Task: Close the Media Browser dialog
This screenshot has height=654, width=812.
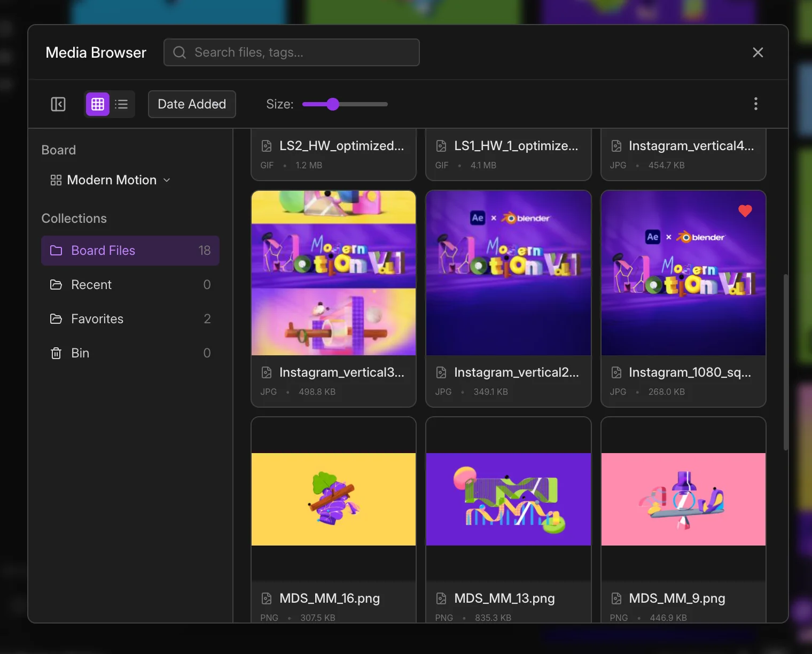Action: 758,52
